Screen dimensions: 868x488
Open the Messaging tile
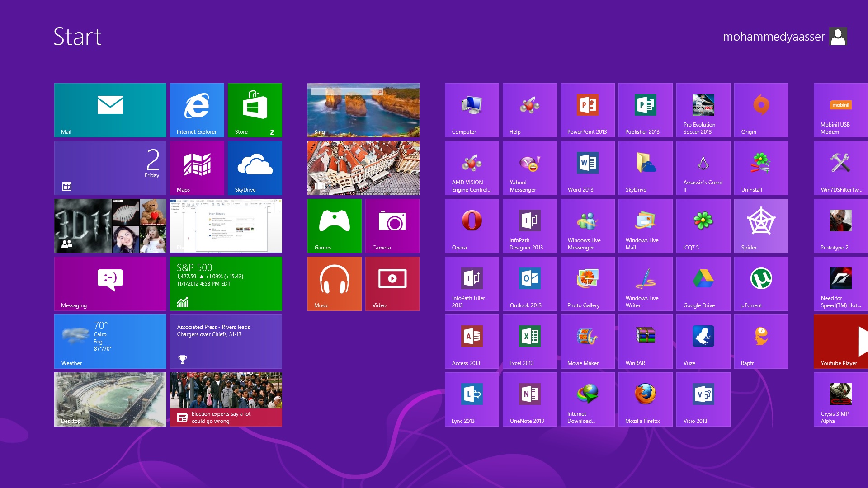pyautogui.click(x=110, y=284)
